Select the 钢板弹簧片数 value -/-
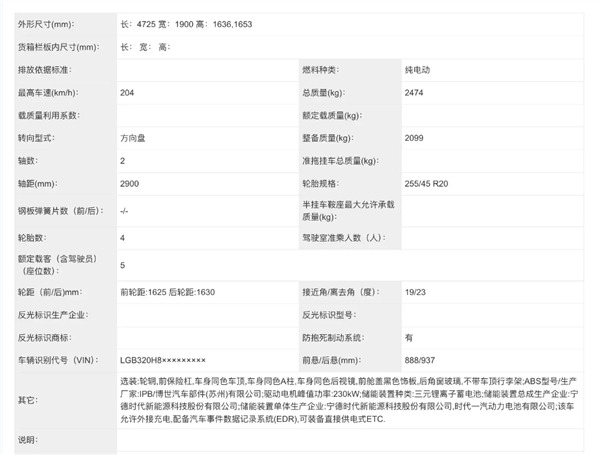The width and height of the screenshot is (600, 455). [124, 212]
